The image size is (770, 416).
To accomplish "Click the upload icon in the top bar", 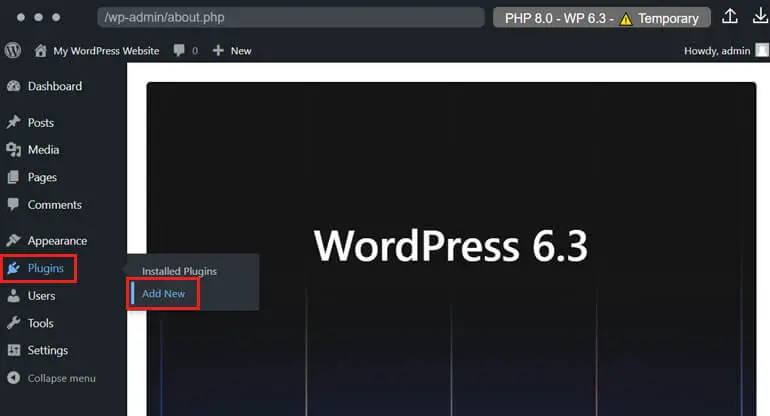I will [730, 17].
